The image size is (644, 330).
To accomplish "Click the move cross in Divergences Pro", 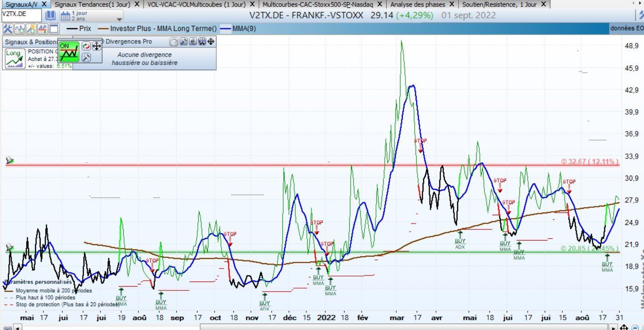I will (211, 41).
